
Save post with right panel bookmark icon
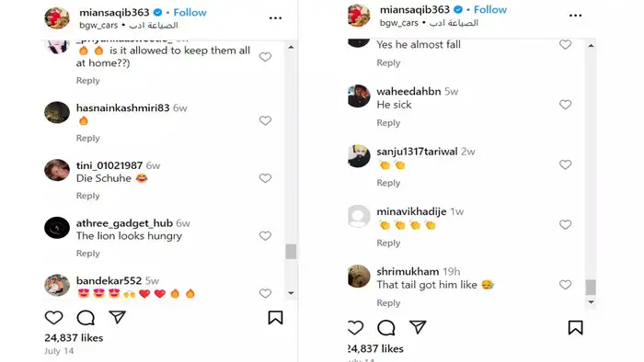click(575, 328)
